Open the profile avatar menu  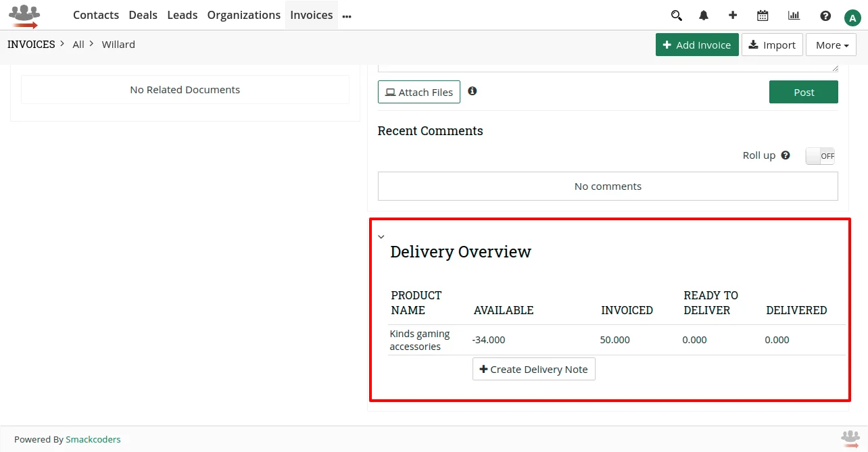pos(852,18)
